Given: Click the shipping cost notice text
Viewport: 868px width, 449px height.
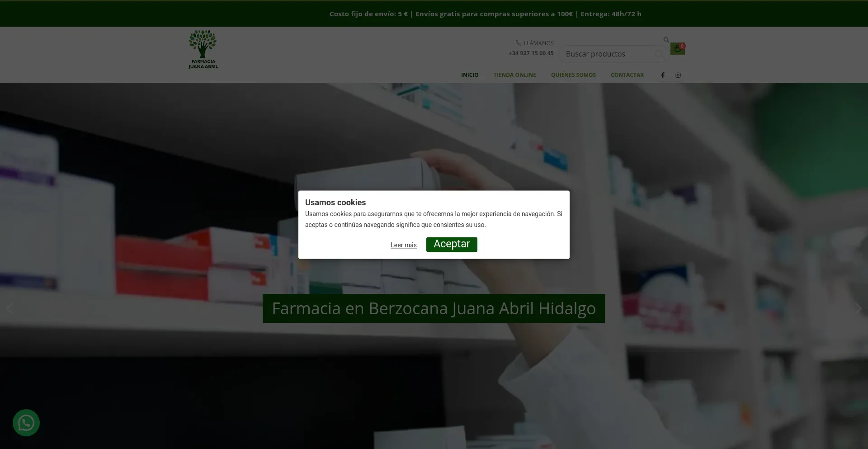Looking at the screenshot, I should click(x=485, y=14).
